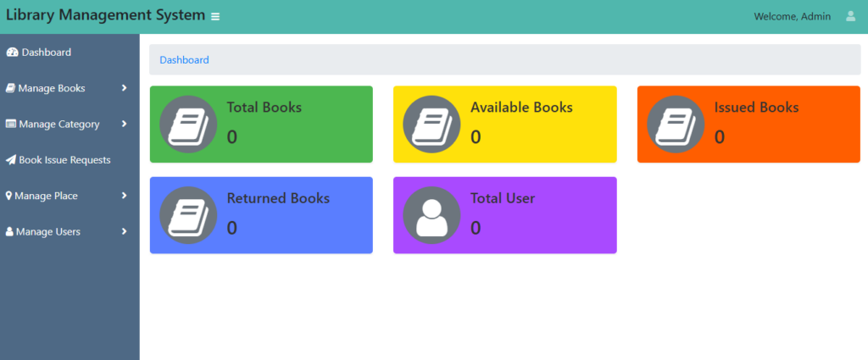Click the book icon on Total Books card
This screenshot has height=360, width=868.
point(188,125)
